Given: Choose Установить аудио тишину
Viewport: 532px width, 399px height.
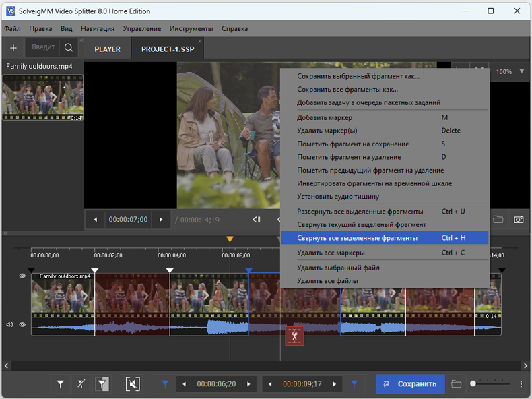Looking at the screenshot, I should (x=385, y=197).
